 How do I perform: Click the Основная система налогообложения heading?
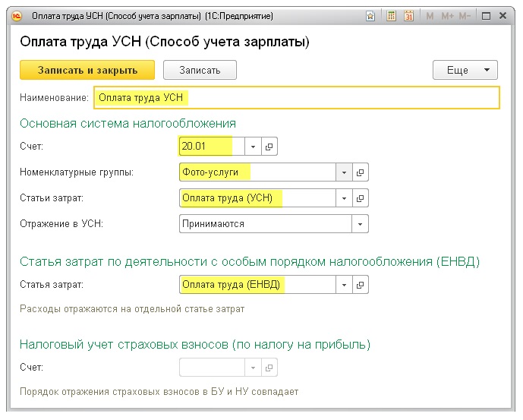click(128, 124)
